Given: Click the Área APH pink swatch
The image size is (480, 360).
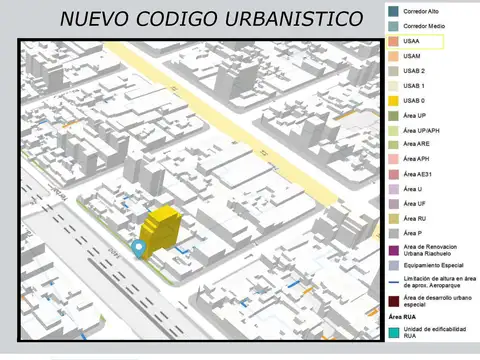Looking at the screenshot, I should (393, 159).
